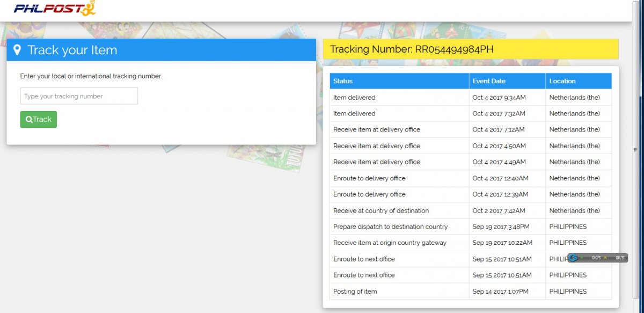The width and height of the screenshot is (644, 313).
Task: Focus the tracking number input field
Action: click(x=79, y=96)
